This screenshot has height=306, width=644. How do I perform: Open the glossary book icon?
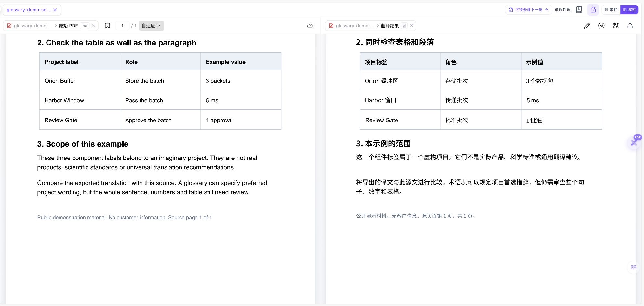click(x=579, y=10)
